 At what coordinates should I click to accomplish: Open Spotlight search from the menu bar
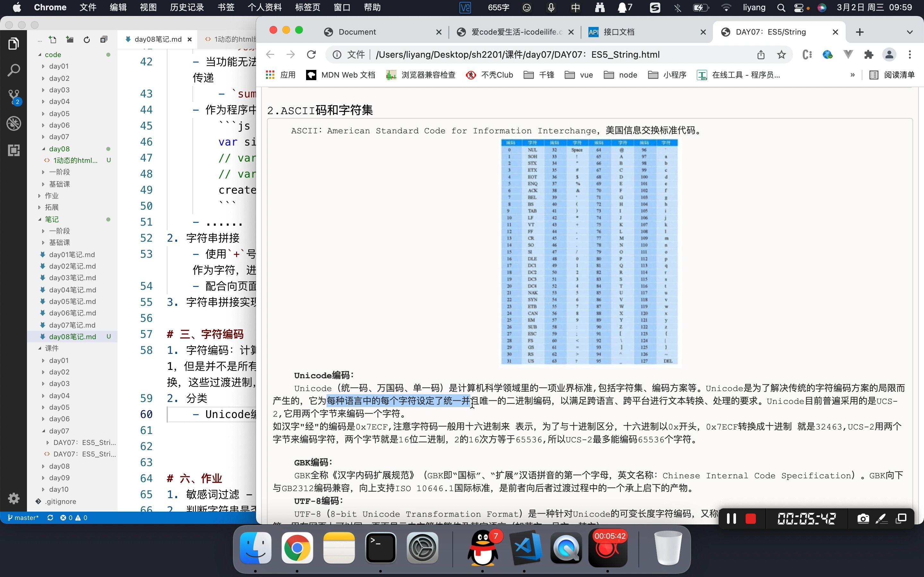[x=781, y=7]
